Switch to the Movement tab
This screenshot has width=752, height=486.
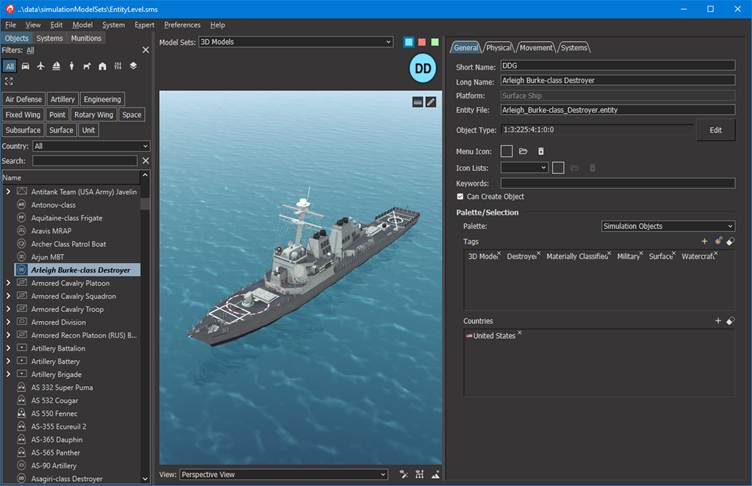536,47
